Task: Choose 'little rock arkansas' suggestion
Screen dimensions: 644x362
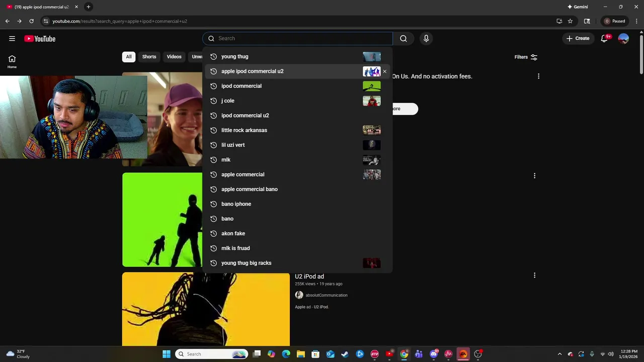Action: click(298, 130)
